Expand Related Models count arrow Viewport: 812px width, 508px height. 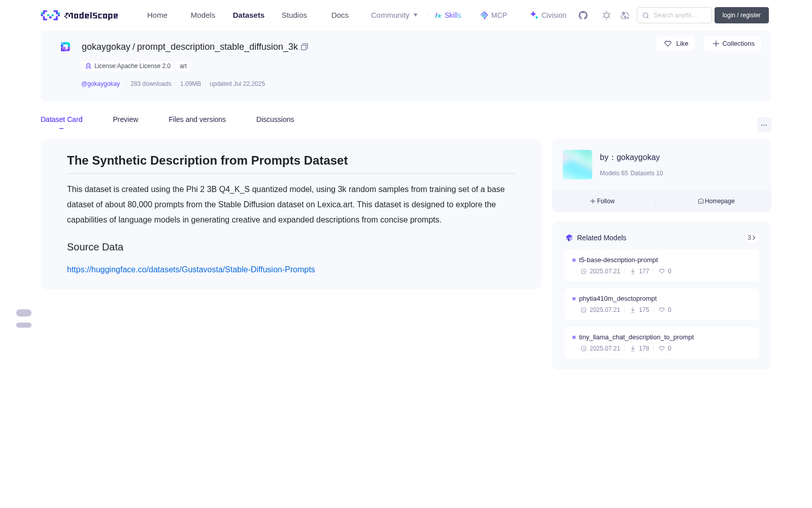(752, 238)
